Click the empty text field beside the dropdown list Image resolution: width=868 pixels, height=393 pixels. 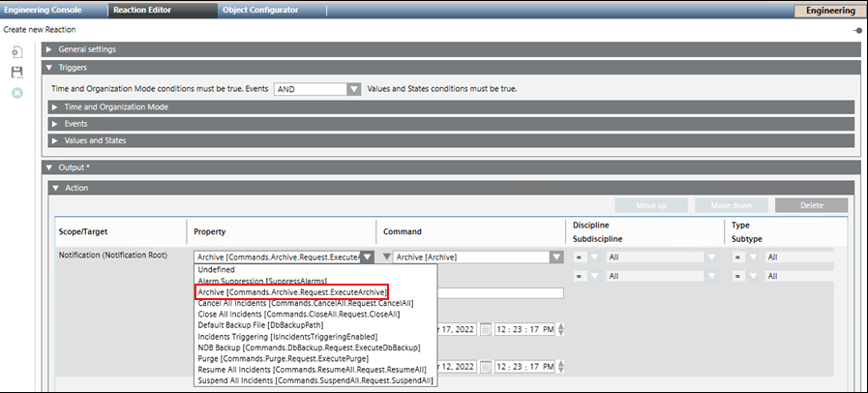click(501, 293)
